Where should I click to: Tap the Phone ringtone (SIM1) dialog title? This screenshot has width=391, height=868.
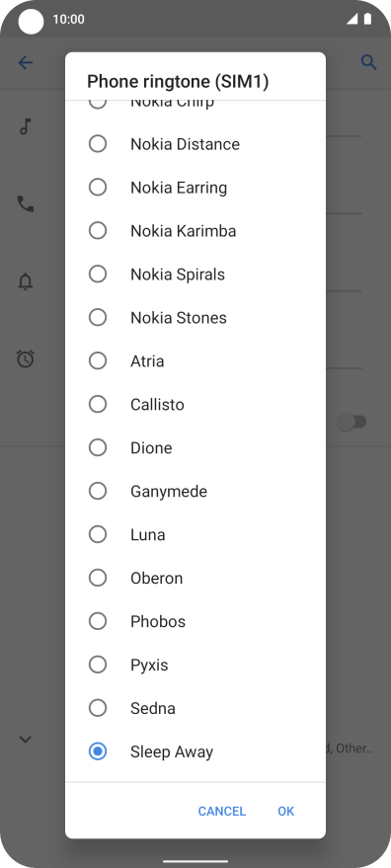(178, 82)
